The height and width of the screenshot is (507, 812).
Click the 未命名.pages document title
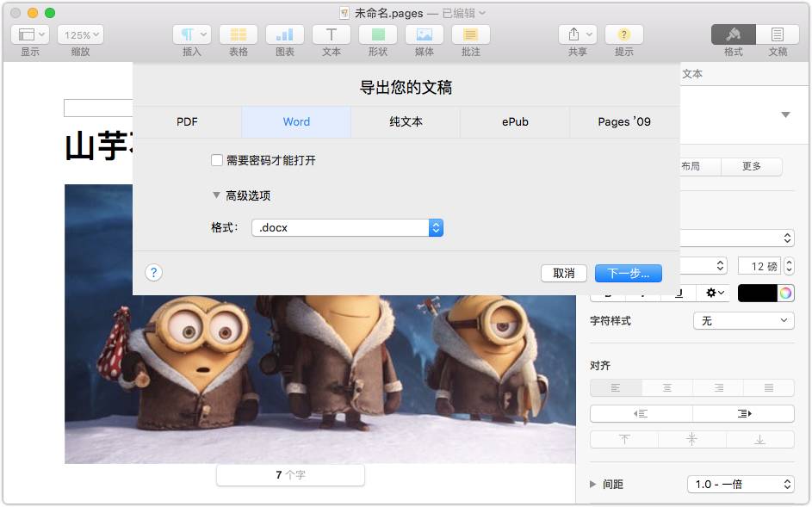[388, 13]
